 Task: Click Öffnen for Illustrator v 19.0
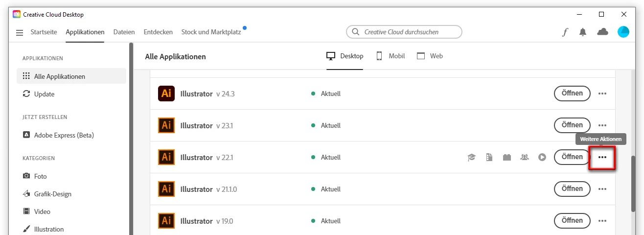coord(572,221)
